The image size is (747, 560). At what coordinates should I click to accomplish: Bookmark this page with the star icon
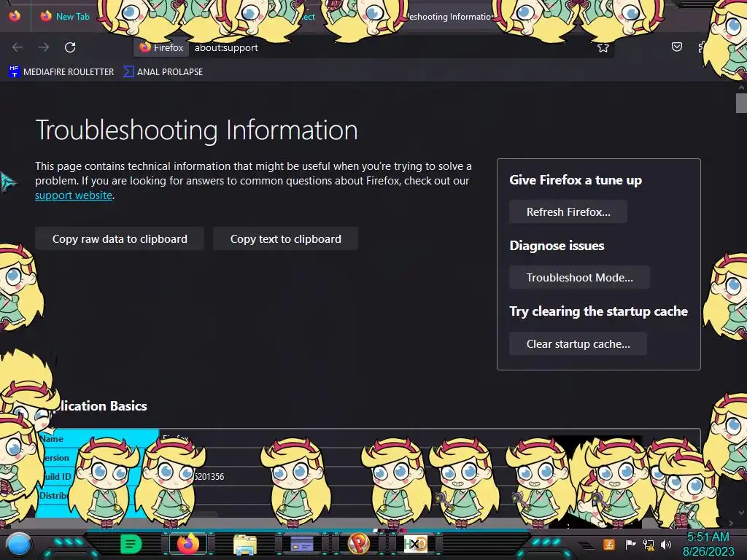[x=603, y=47]
